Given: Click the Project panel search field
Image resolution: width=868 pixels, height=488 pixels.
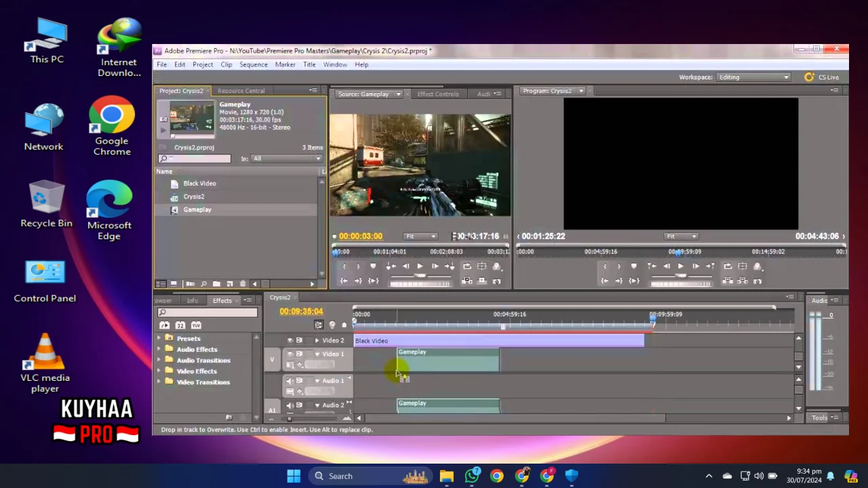Looking at the screenshot, I should pos(195,159).
